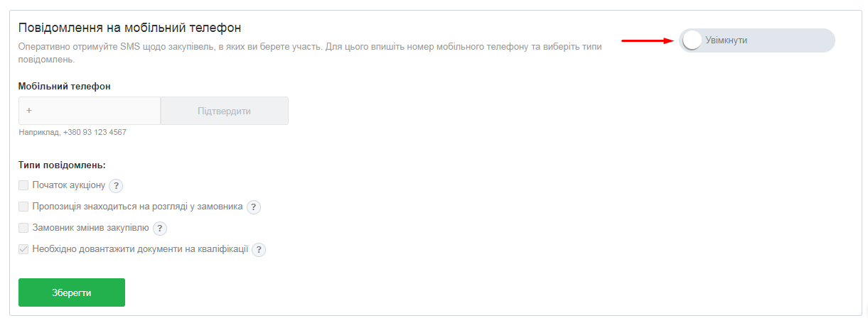Enable the Увімкнути SMS notifications switch
The image size is (868, 323).
click(692, 40)
